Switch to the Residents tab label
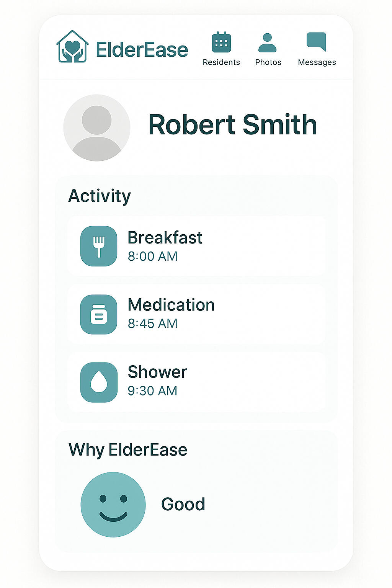Image resolution: width=392 pixels, height=588 pixels. click(221, 62)
